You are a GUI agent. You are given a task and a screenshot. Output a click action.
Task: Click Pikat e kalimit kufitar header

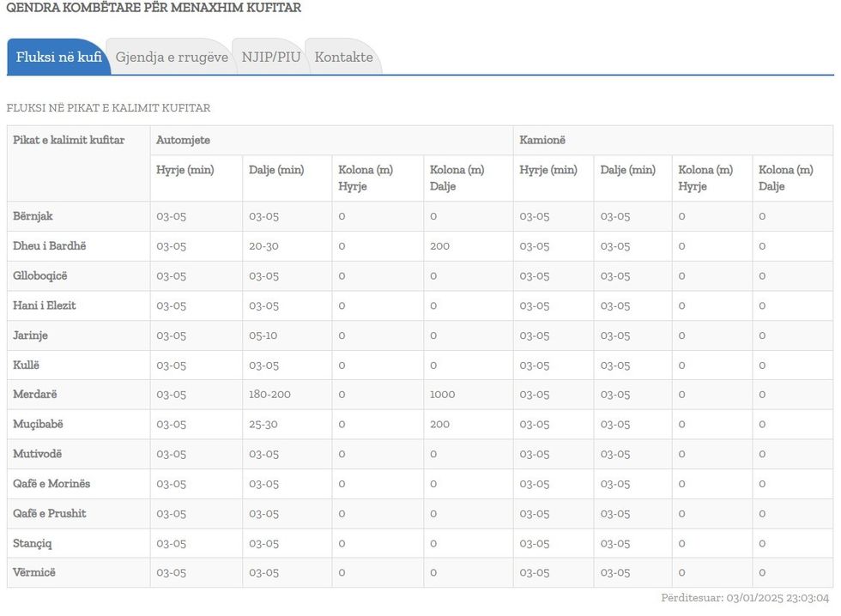click(x=69, y=140)
